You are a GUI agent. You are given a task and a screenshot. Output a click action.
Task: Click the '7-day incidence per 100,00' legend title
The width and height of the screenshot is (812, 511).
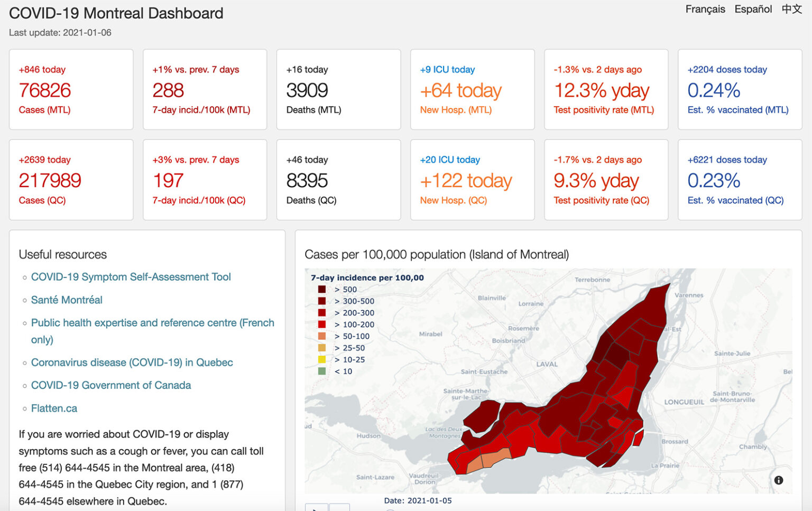click(x=367, y=278)
